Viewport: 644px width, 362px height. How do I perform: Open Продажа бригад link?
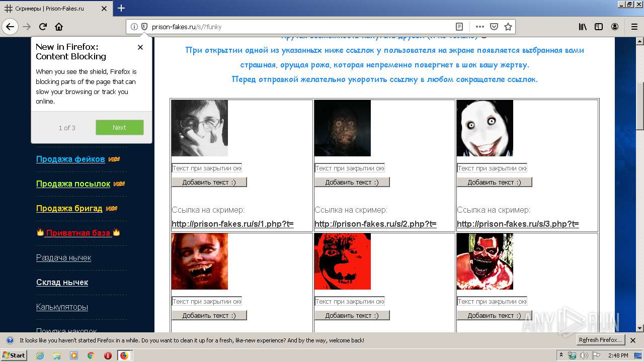pos(69,208)
